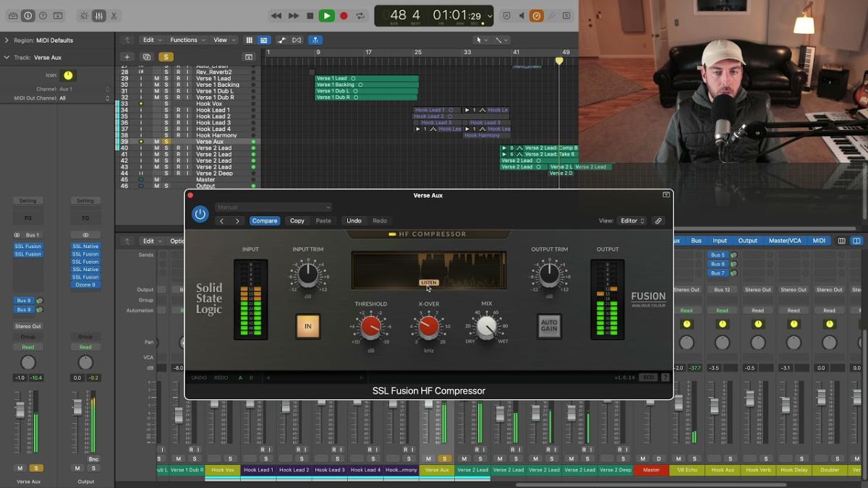Click the Bnc bounce button
Screen dimensions: 868x488
(93, 459)
